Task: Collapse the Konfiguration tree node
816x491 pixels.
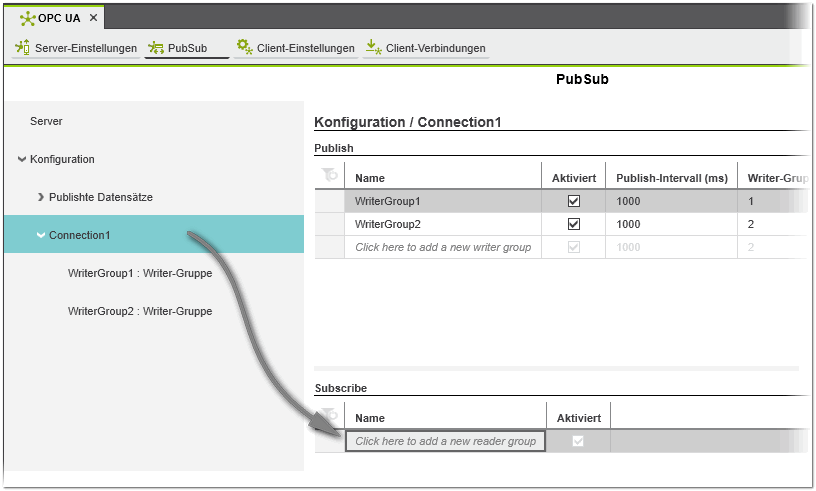Action: pyautogui.click(x=22, y=159)
